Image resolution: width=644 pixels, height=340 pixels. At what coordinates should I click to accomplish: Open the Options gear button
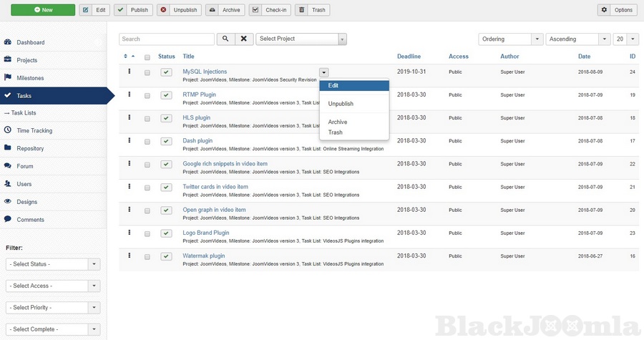[x=617, y=10]
